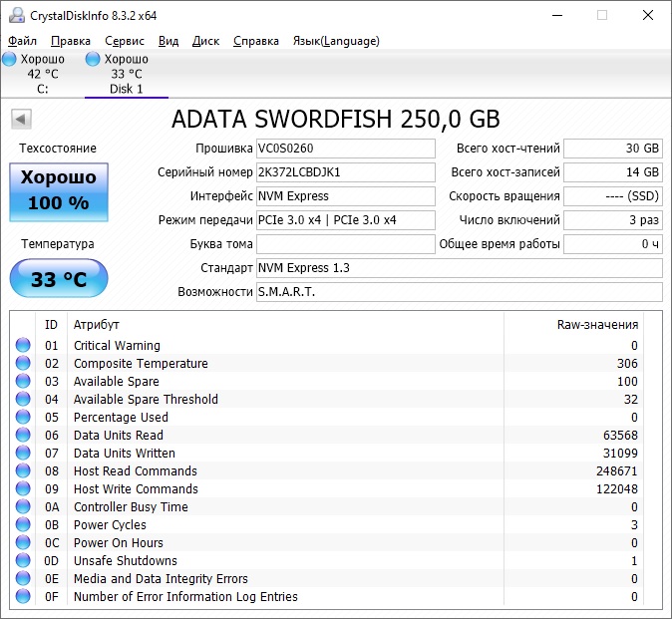Viewport: 672px width, 619px height.
Task: Click the Всего хост-чтений value 30 GB
Action: point(613,149)
